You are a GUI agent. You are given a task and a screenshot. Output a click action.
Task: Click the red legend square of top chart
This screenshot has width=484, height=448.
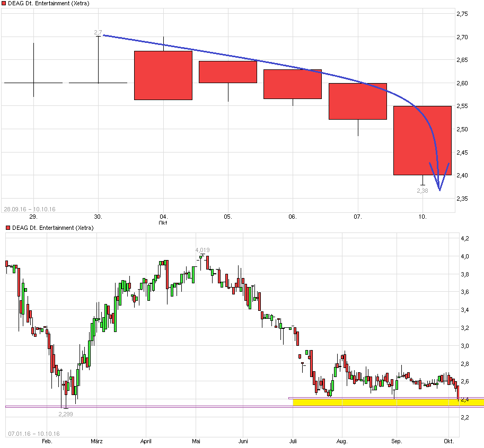4,3
